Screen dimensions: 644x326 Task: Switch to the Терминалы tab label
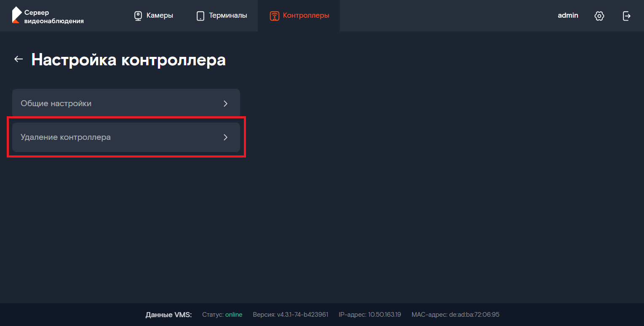(228, 16)
